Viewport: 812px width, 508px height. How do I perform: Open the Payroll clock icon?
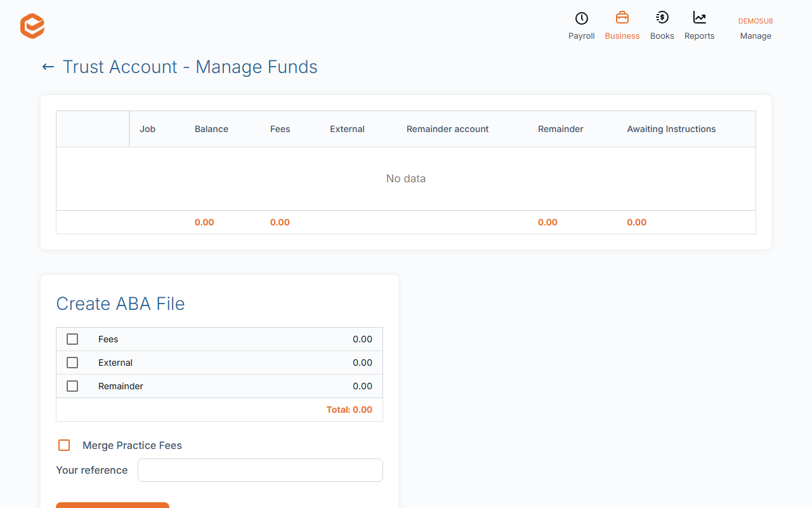coord(581,18)
